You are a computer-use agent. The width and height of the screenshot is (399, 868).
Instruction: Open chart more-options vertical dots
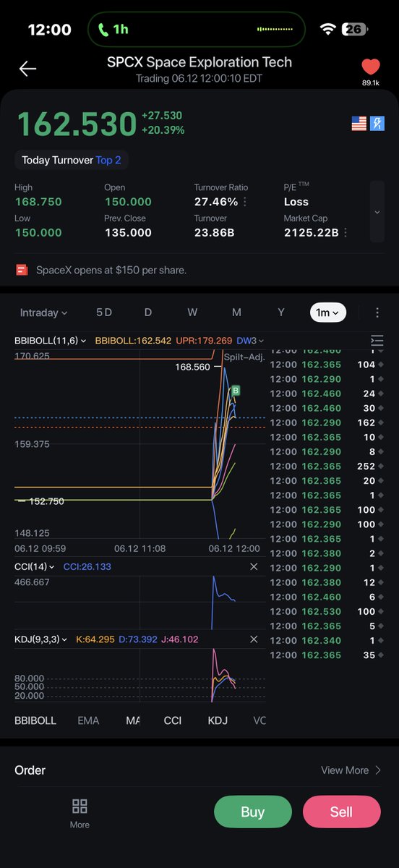tap(377, 312)
